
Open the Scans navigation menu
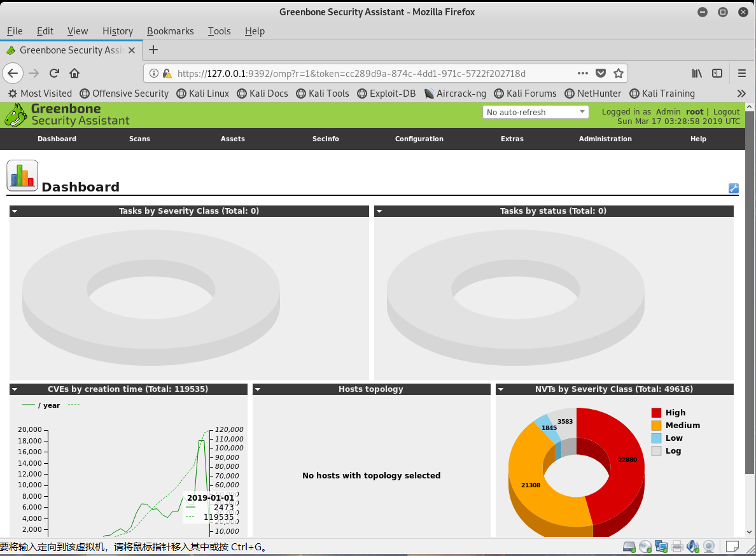point(139,139)
